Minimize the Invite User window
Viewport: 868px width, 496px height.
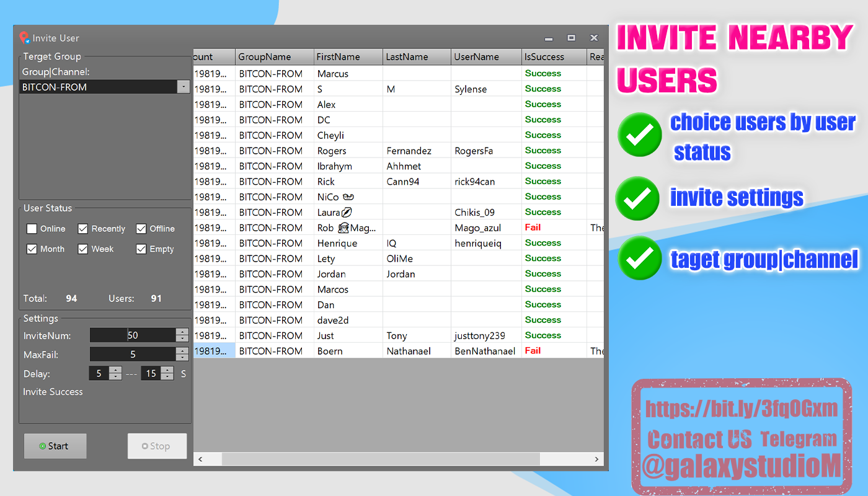[548, 38]
